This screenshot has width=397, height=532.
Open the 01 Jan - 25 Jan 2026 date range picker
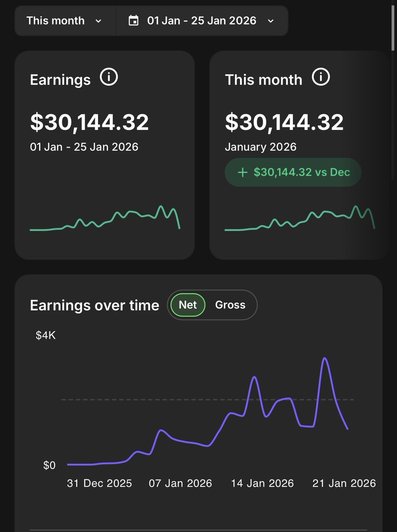[202, 20]
